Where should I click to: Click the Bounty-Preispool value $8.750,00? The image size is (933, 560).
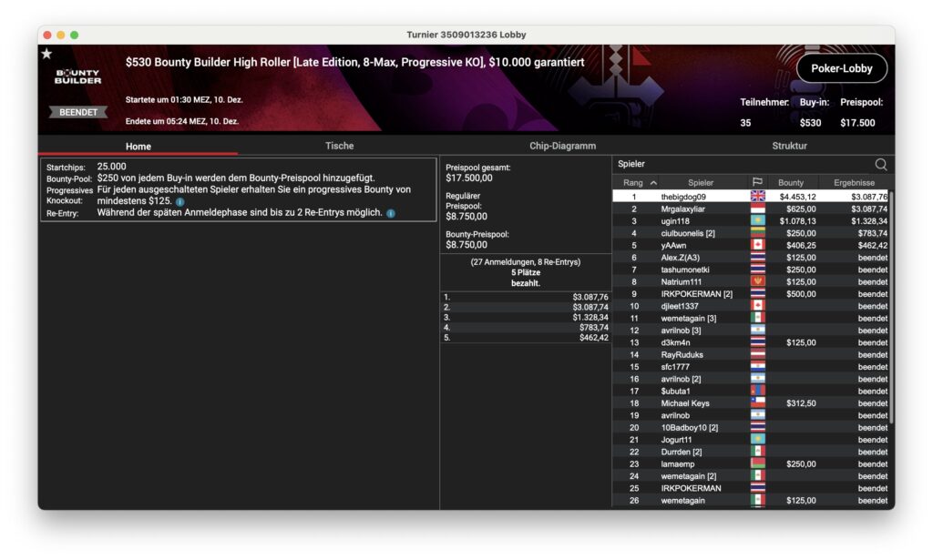(466, 244)
